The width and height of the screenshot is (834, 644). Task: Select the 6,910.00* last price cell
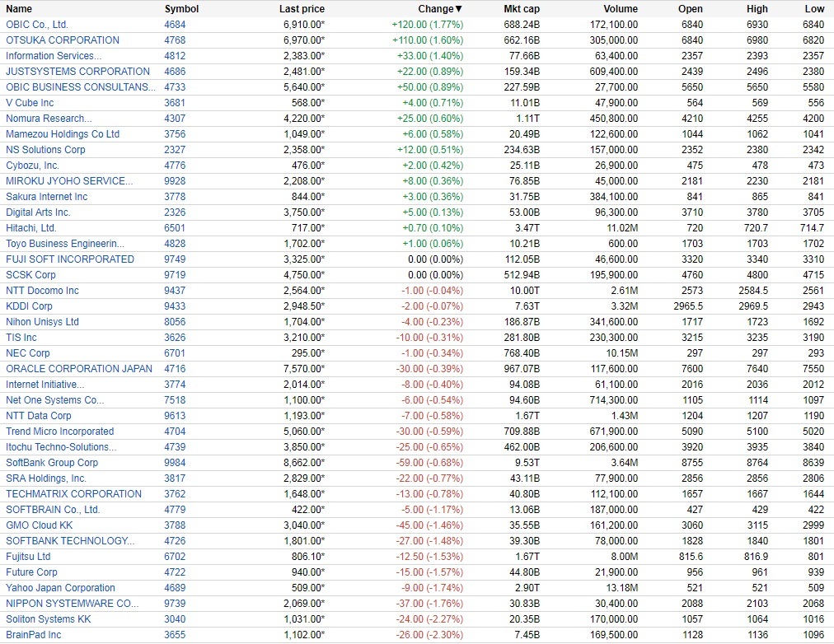[304, 25]
